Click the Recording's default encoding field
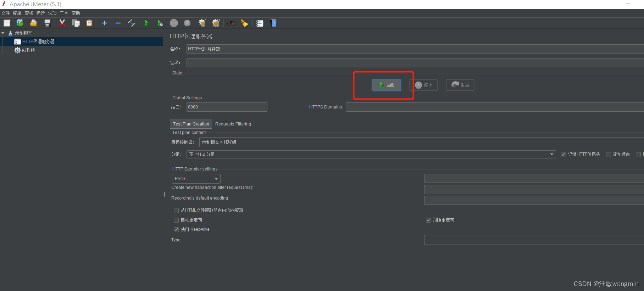This screenshot has height=291, width=644. pos(534,200)
